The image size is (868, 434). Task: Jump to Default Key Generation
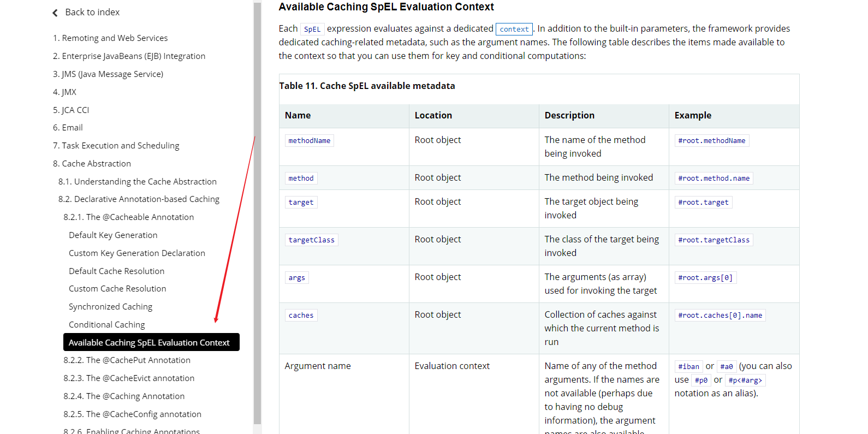(x=113, y=235)
